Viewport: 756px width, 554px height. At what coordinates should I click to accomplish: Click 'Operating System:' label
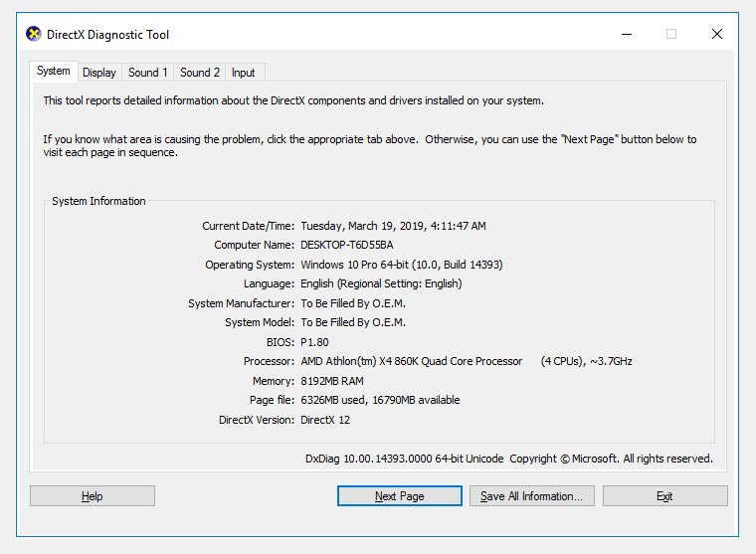(250, 265)
